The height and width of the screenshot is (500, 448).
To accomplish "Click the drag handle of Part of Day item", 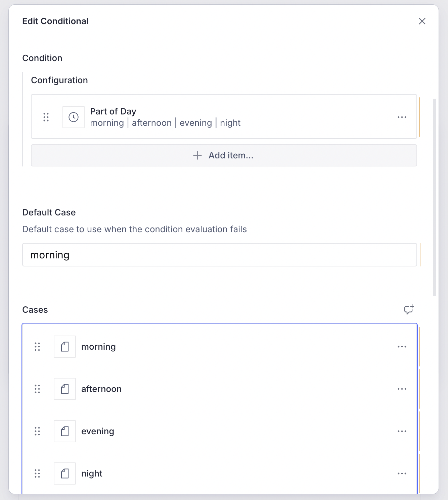I will point(46,117).
